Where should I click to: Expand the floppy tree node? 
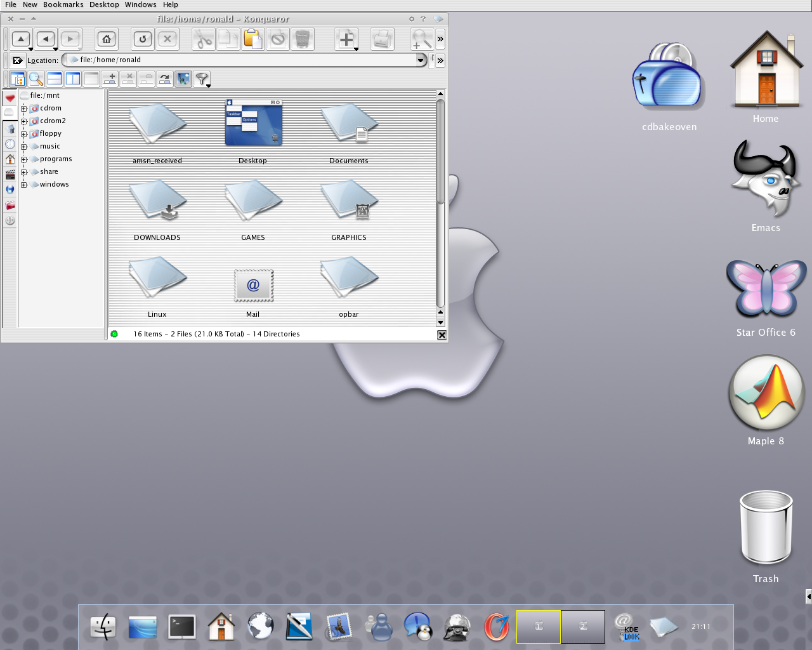[x=23, y=134]
